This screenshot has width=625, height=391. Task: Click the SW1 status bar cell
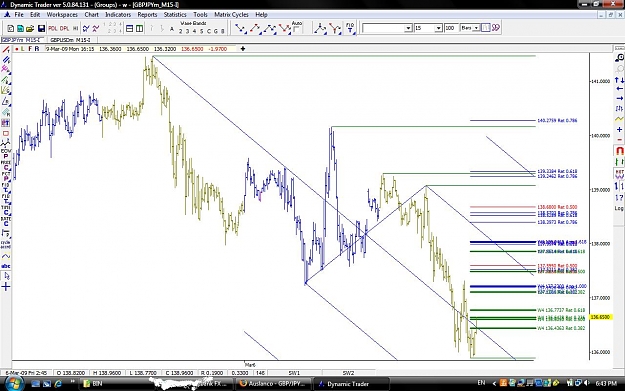294,373
